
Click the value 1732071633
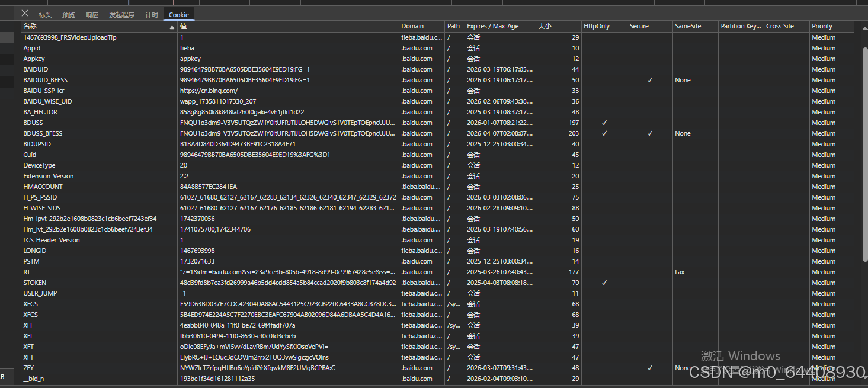point(197,261)
